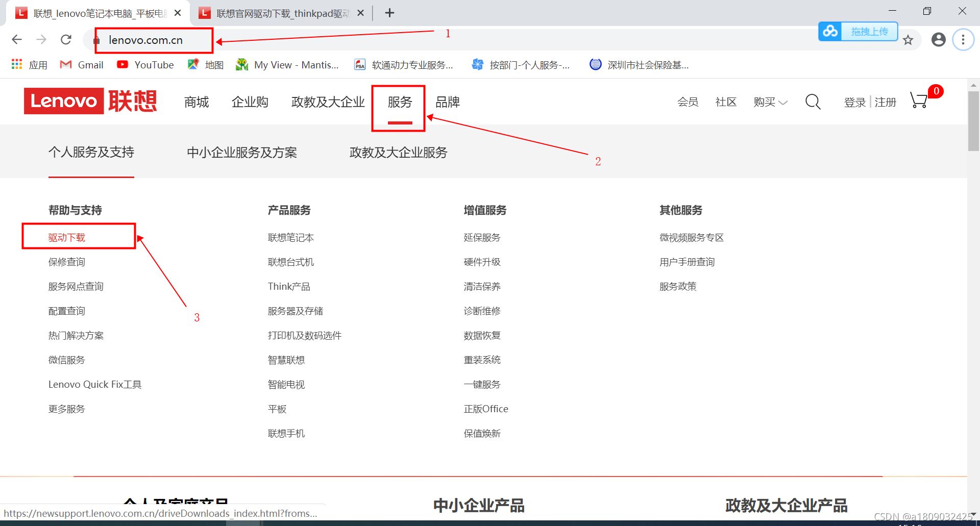Image resolution: width=980 pixels, height=526 pixels.
Task: Click the Baidu cloud upload extension button
Action: coord(858,31)
